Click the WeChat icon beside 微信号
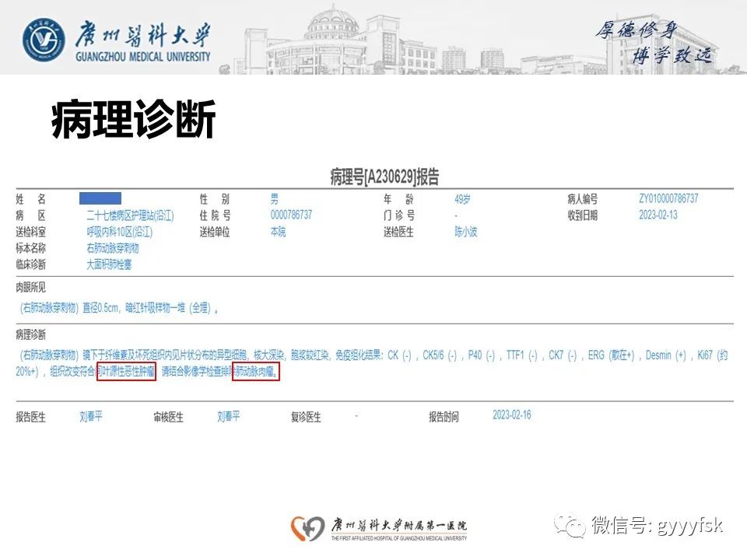 click(x=570, y=526)
